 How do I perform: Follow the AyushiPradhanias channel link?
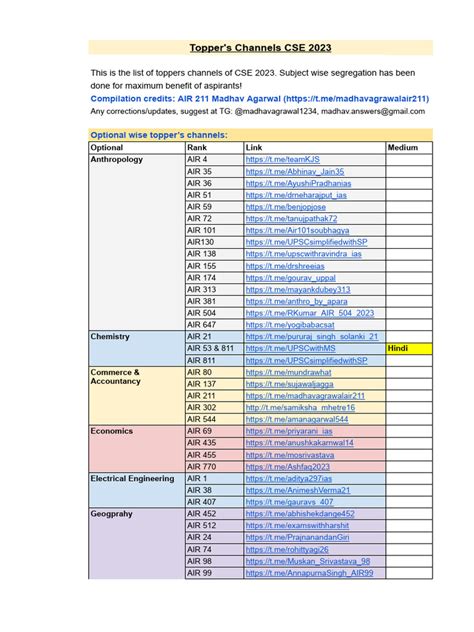point(298,183)
